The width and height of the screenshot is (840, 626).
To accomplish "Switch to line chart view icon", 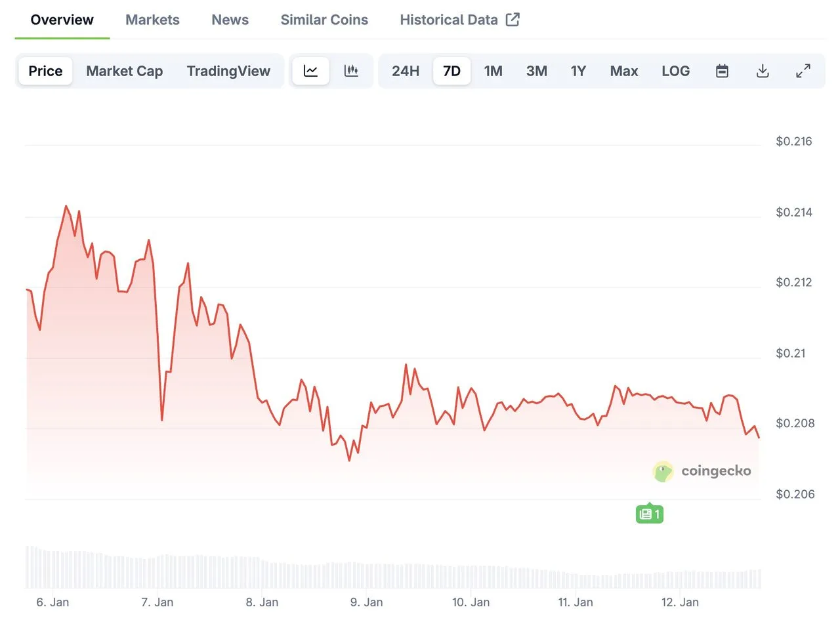I will 310,71.
